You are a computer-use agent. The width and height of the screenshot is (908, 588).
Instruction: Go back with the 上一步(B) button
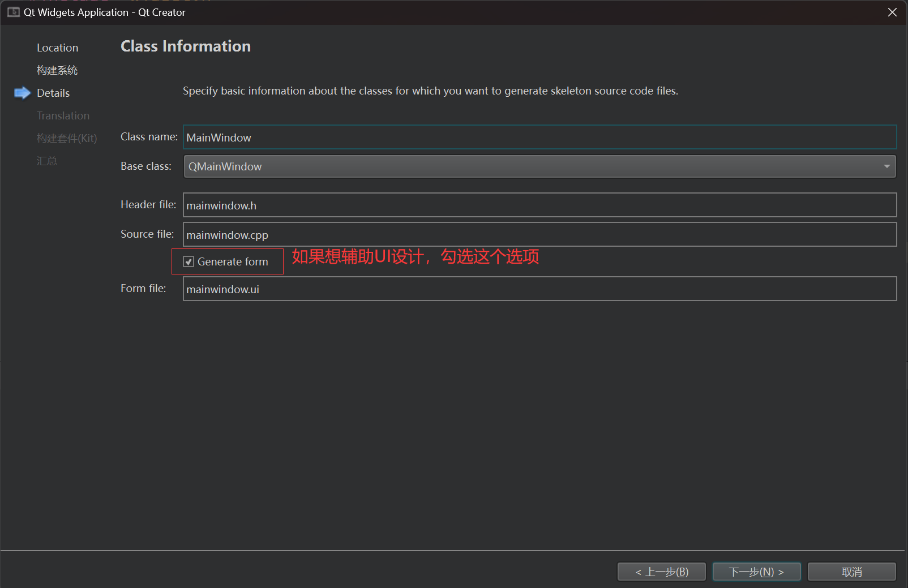tap(661, 572)
